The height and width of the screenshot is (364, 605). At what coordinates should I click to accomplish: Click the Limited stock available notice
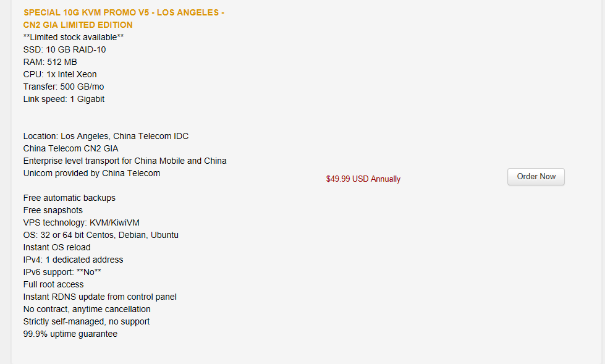pyautogui.click(x=74, y=38)
